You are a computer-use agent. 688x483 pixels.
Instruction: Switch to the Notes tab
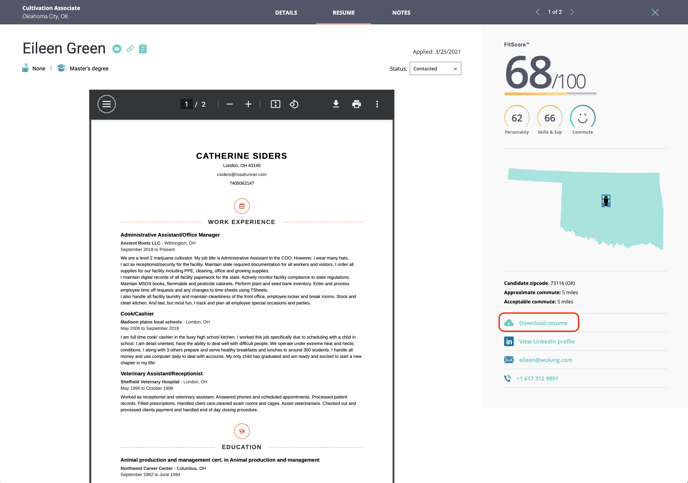click(401, 13)
